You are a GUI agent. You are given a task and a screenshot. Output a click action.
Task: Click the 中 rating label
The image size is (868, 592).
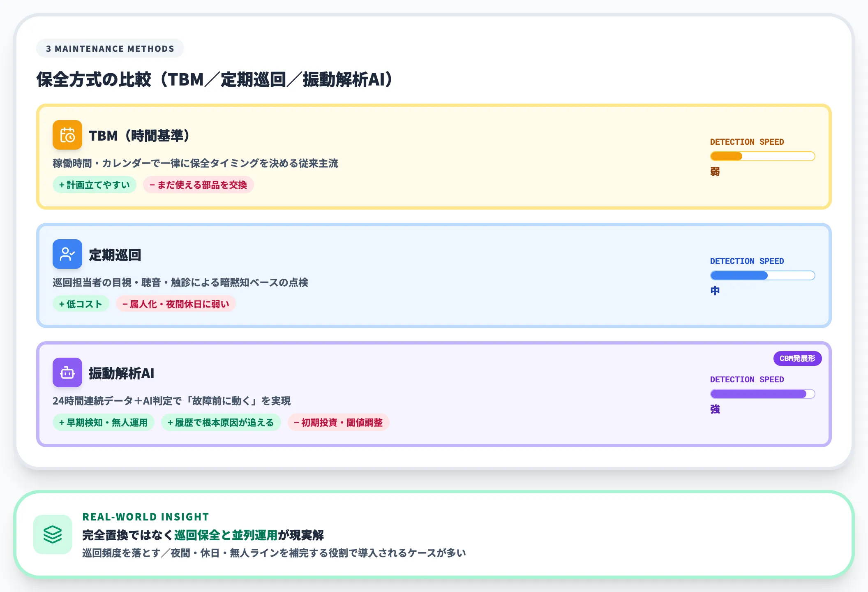tap(715, 291)
